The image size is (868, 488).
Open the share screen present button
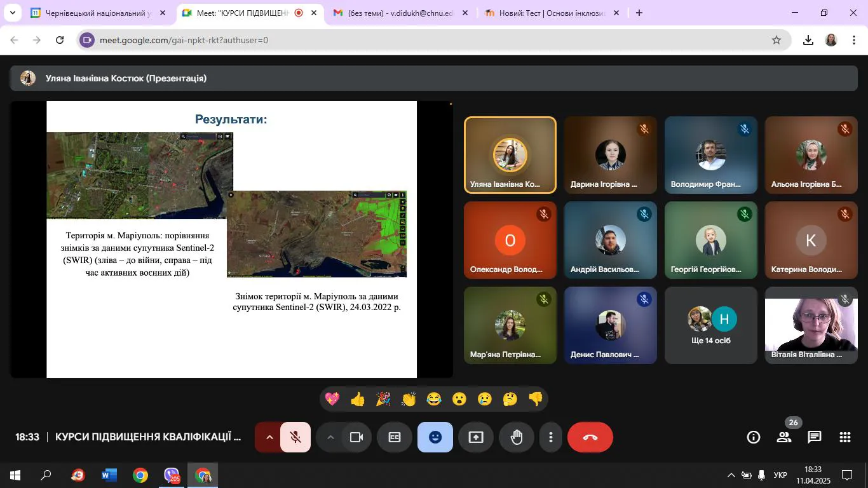476,437
